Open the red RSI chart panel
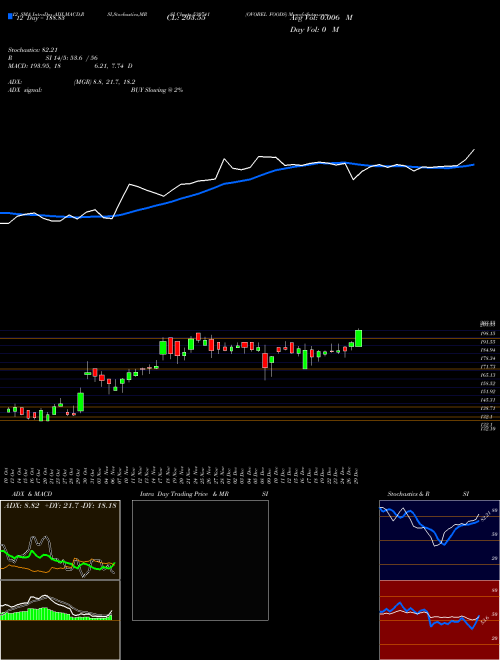Image resolution: width=500 pixels, height=660 pixels. click(439, 620)
